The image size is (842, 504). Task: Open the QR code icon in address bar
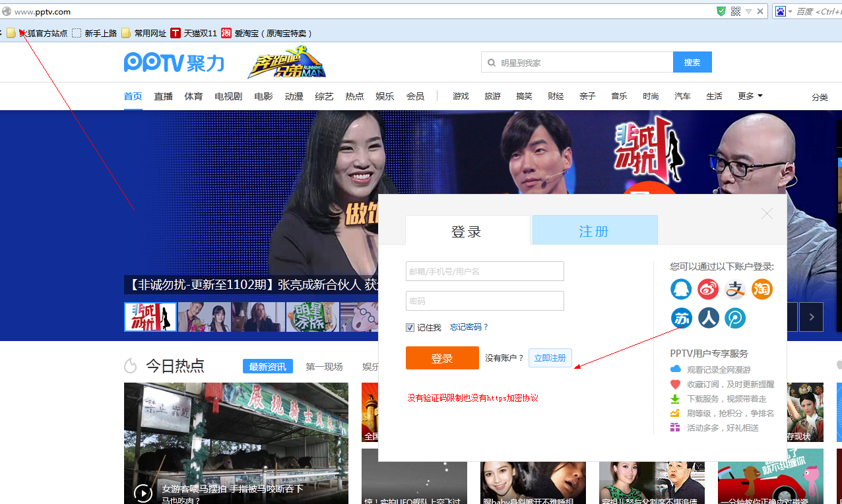pos(736,11)
